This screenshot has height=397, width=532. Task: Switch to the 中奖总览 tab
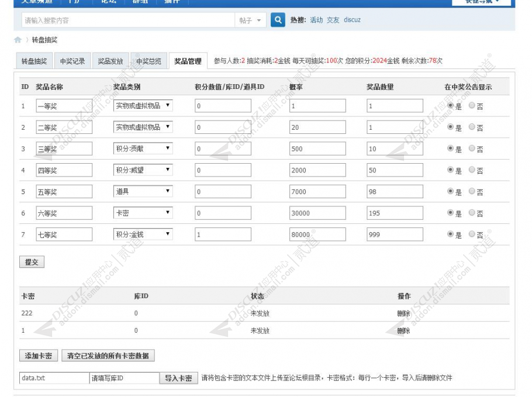(x=149, y=61)
